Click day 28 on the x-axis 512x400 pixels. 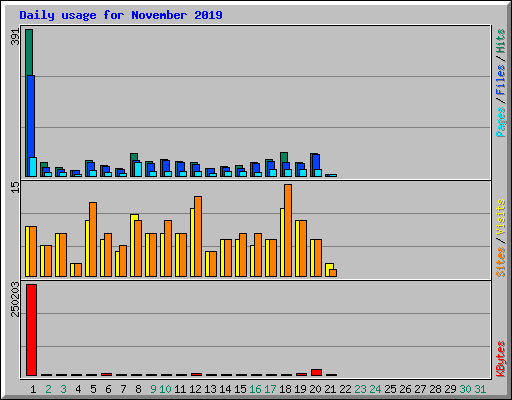(435, 389)
